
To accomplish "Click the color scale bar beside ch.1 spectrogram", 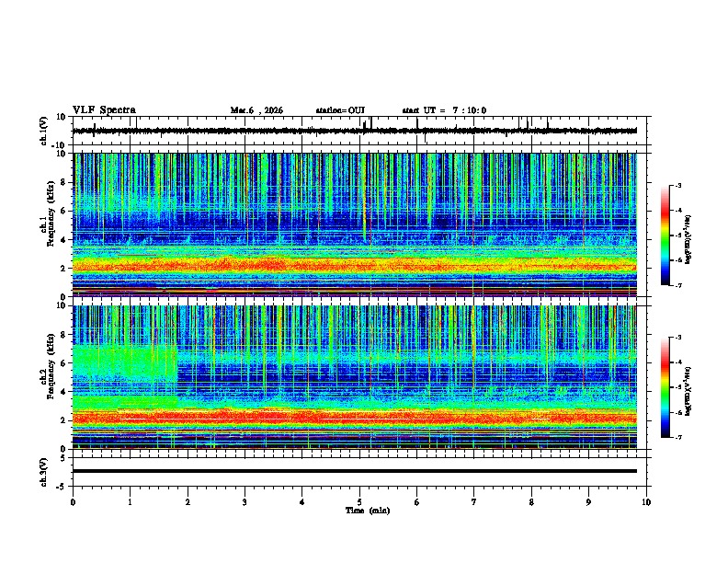I will pos(665,236).
